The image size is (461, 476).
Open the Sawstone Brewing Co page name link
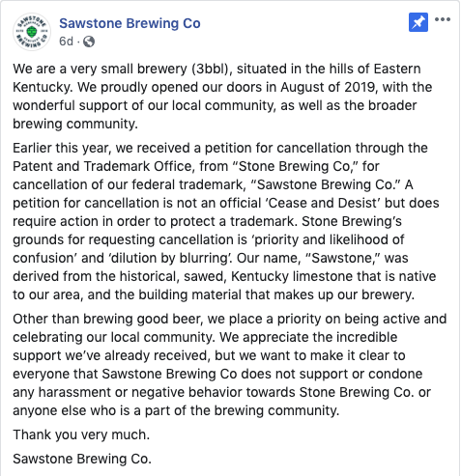click(130, 23)
